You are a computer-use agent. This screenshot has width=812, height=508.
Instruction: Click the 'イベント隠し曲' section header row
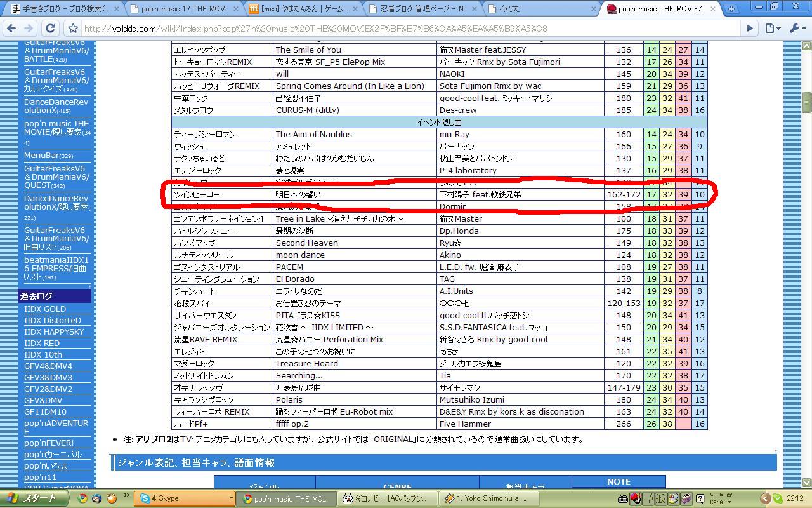(439, 122)
